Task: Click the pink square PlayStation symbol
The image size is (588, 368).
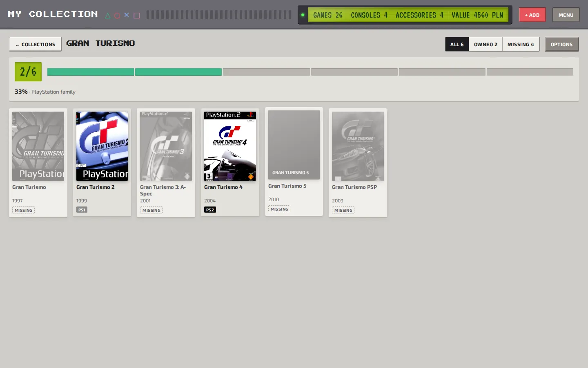Action: click(x=137, y=16)
